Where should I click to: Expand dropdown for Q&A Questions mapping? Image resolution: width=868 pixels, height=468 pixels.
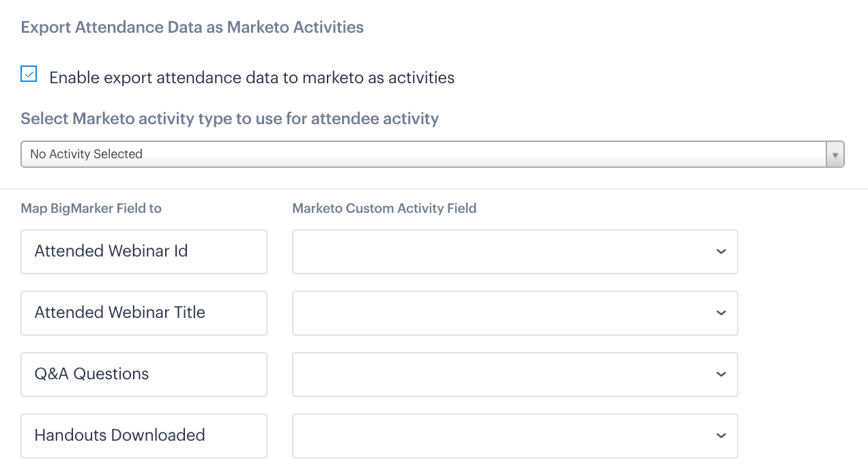[515, 375]
